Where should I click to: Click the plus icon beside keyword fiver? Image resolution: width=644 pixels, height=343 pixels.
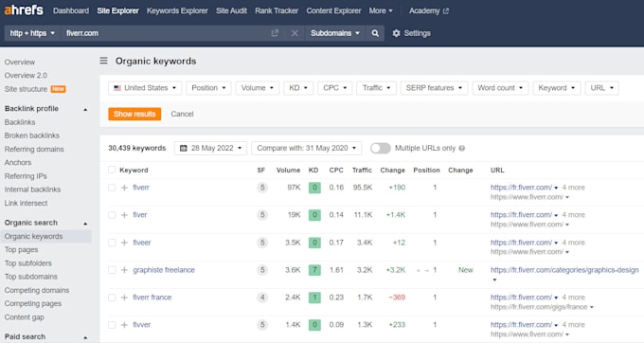[124, 215]
